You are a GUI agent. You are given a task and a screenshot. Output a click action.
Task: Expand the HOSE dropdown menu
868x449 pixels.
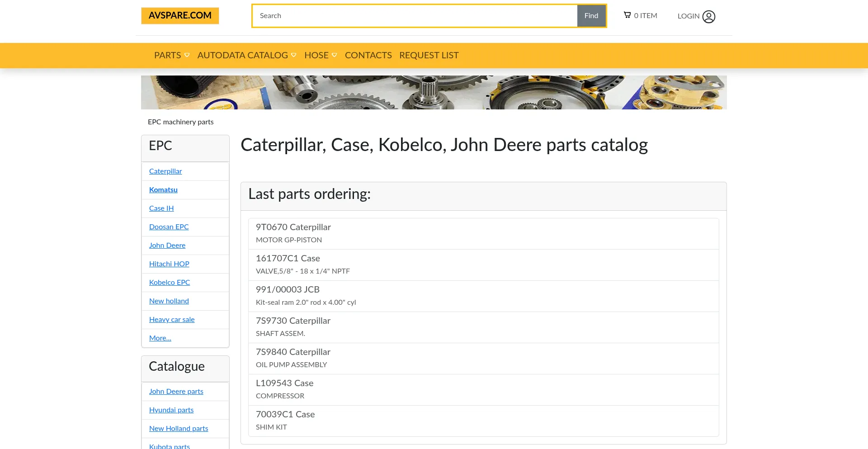[x=321, y=55]
